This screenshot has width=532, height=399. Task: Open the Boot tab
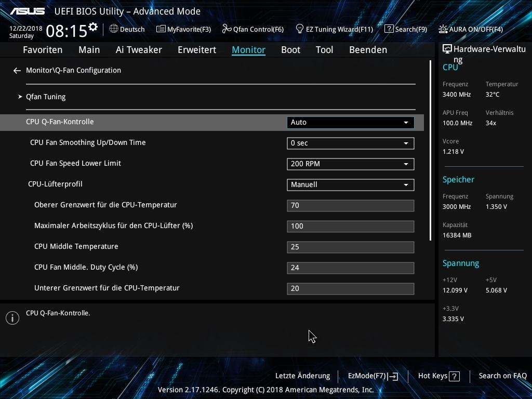coord(291,50)
